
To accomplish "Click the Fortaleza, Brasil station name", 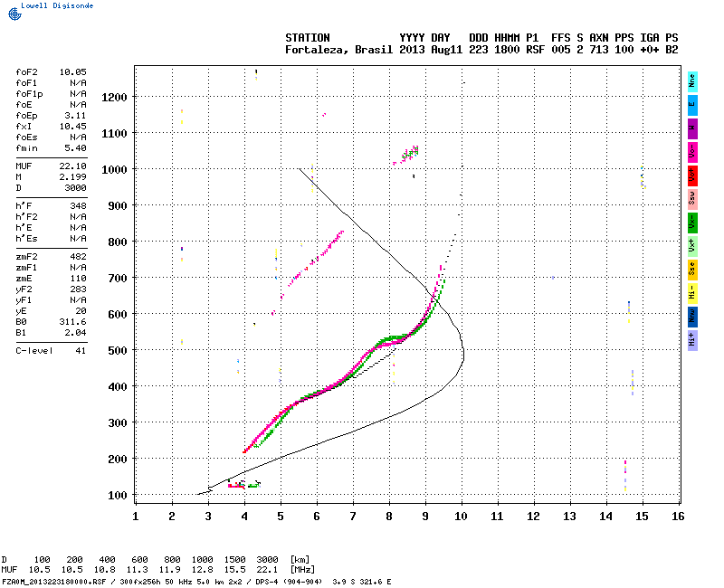I will coord(339,50).
